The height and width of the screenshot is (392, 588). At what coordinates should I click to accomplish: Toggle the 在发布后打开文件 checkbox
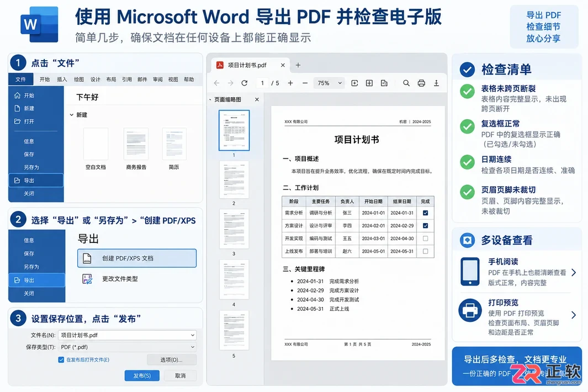(x=61, y=359)
